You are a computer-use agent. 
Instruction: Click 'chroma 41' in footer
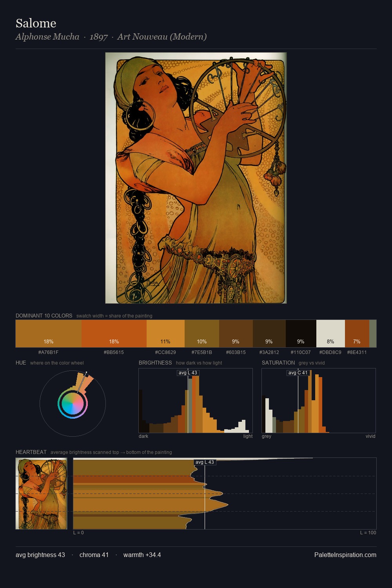[94, 555]
